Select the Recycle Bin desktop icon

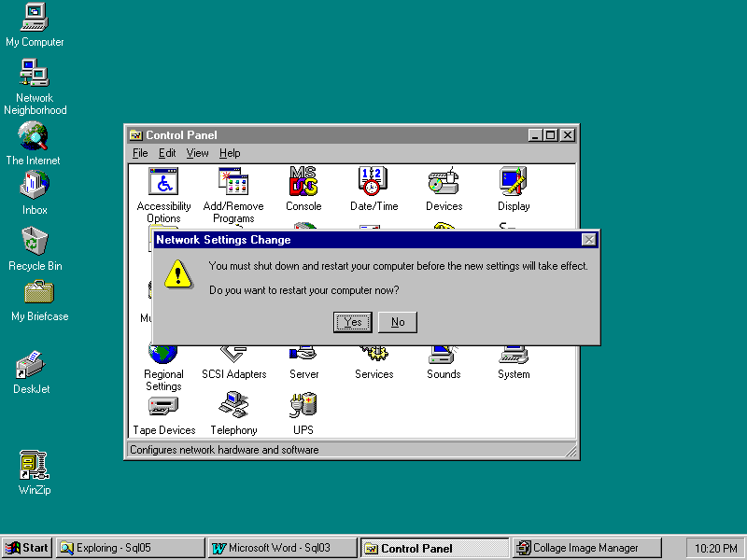click(x=35, y=243)
